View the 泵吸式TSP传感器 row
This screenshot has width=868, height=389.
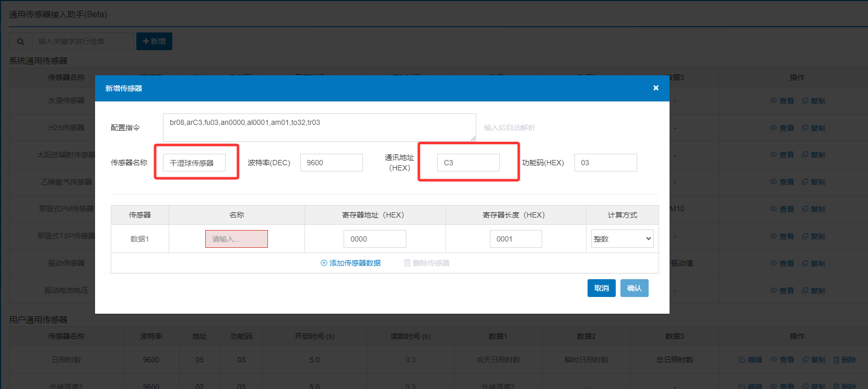coord(782,236)
